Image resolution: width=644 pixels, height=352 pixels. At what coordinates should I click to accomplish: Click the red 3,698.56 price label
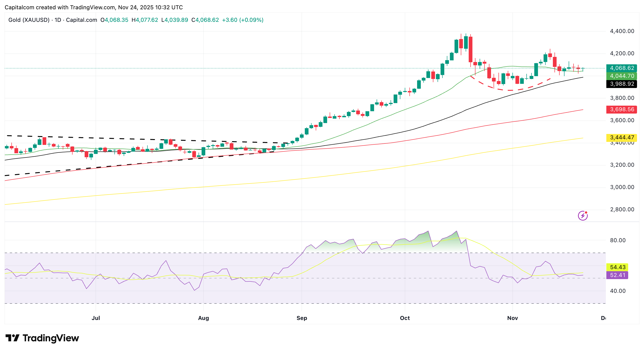coord(621,109)
